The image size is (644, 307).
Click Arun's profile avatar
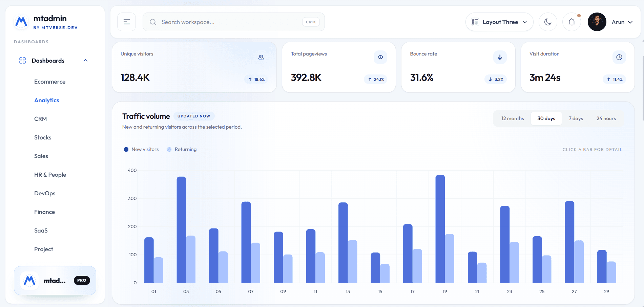597,22
